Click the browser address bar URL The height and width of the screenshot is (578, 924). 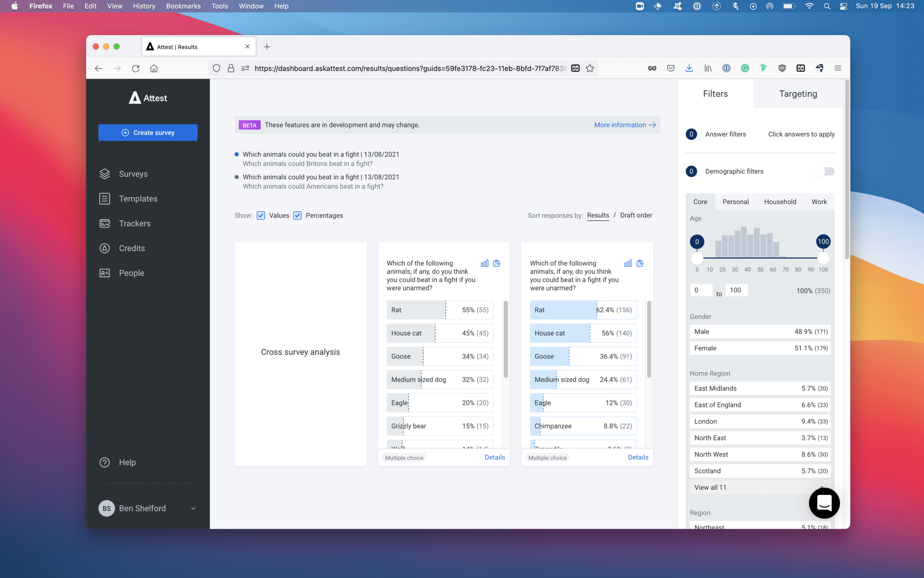(x=410, y=68)
